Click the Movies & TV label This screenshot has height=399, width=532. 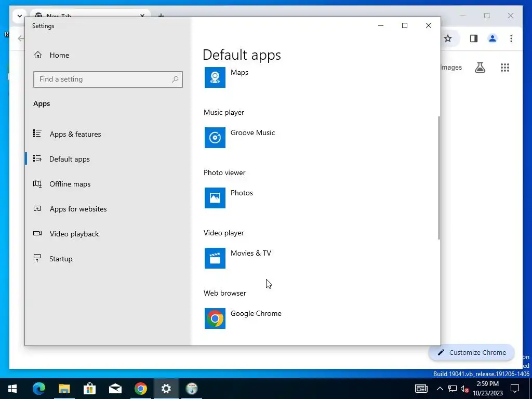(251, 253)
